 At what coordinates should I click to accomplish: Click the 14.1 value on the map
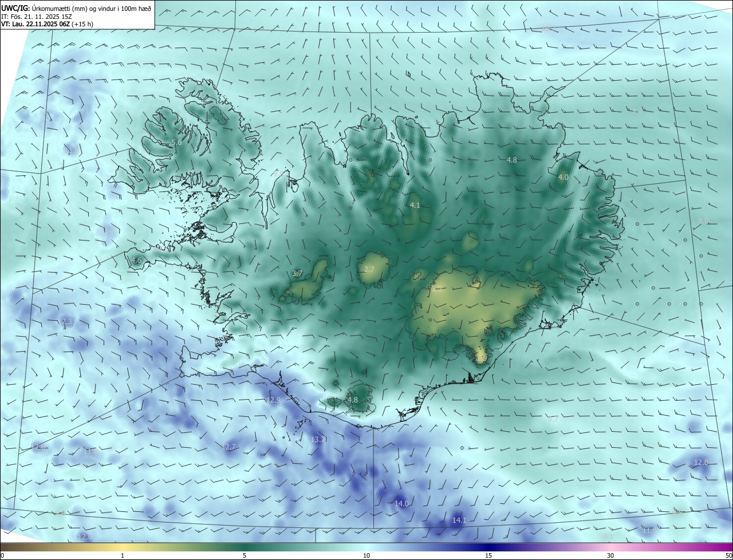[459, 520]
